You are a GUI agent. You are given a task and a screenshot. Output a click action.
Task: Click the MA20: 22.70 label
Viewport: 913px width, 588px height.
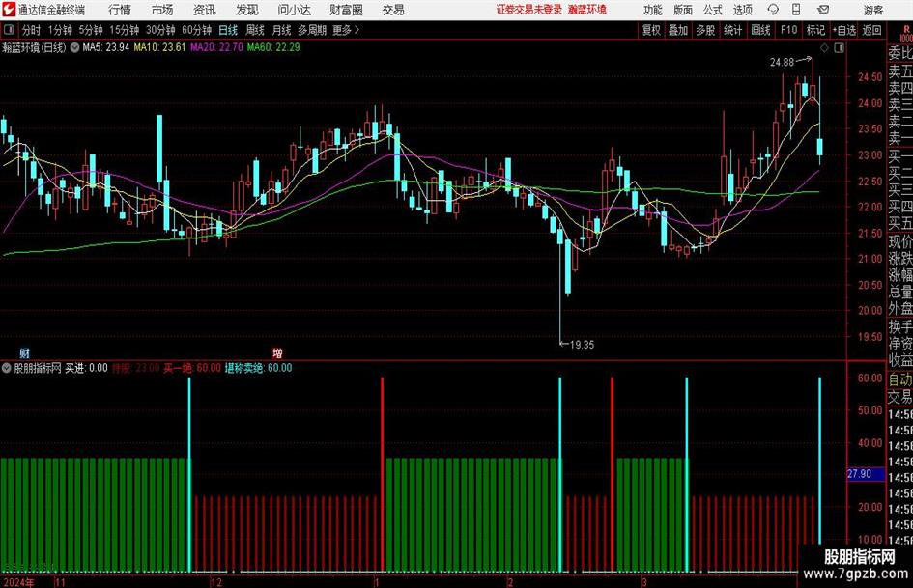(x=216, y=47)
